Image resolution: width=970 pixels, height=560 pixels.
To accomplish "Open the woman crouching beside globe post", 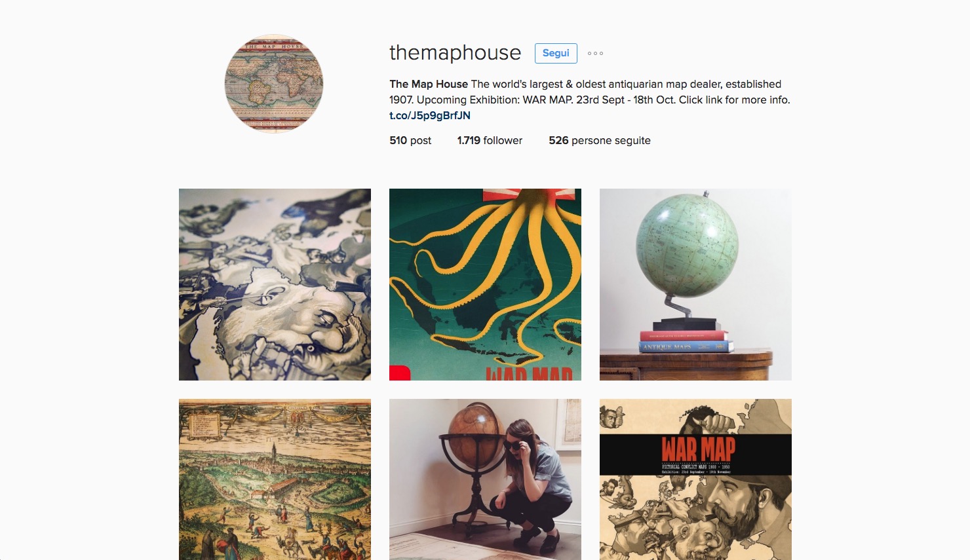I will pyautogui.click(x=485, y=479).
